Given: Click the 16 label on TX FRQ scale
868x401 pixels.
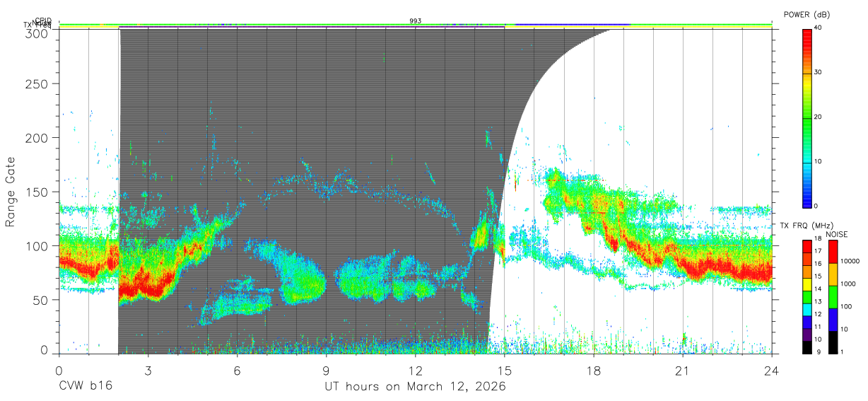Looking at the screenshot, I should [817, 263].
